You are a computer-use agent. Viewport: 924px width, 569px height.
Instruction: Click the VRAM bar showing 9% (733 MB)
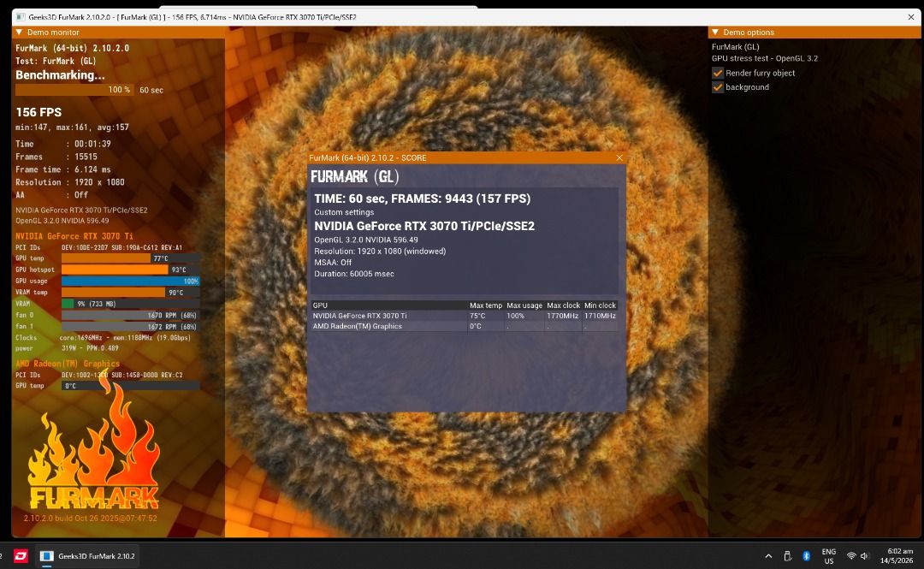pyautogui.click(x=130, y=304)
